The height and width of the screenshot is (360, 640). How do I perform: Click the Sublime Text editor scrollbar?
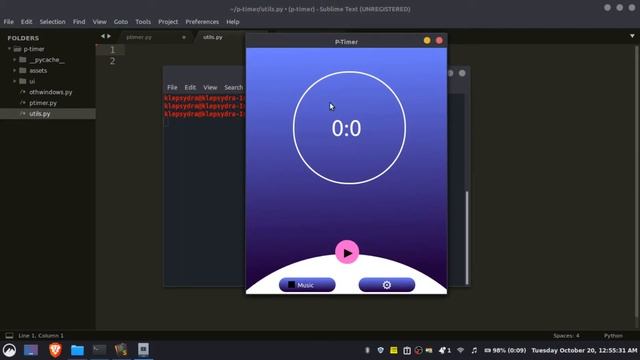click(x=636, y=182)
